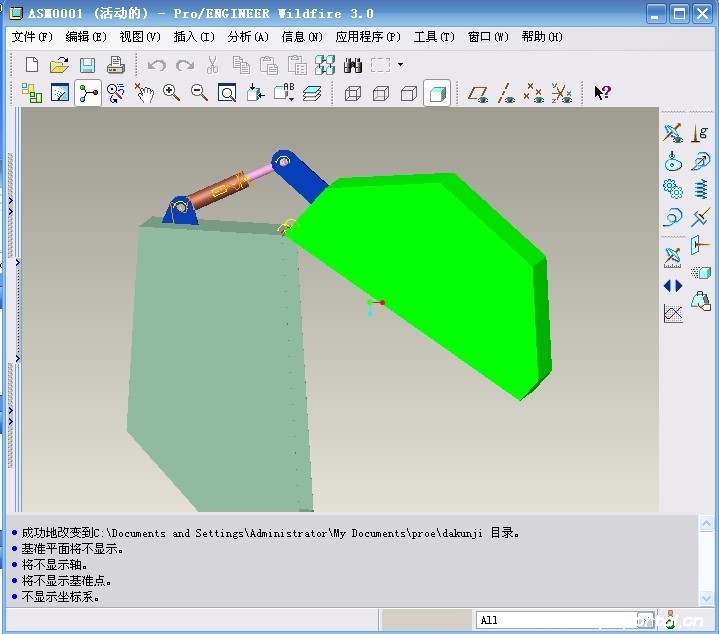Regenerate the model with regenerate icon
Image resolution: width=719 pixels, height=634 pixels.
click(x=325, y=65)
